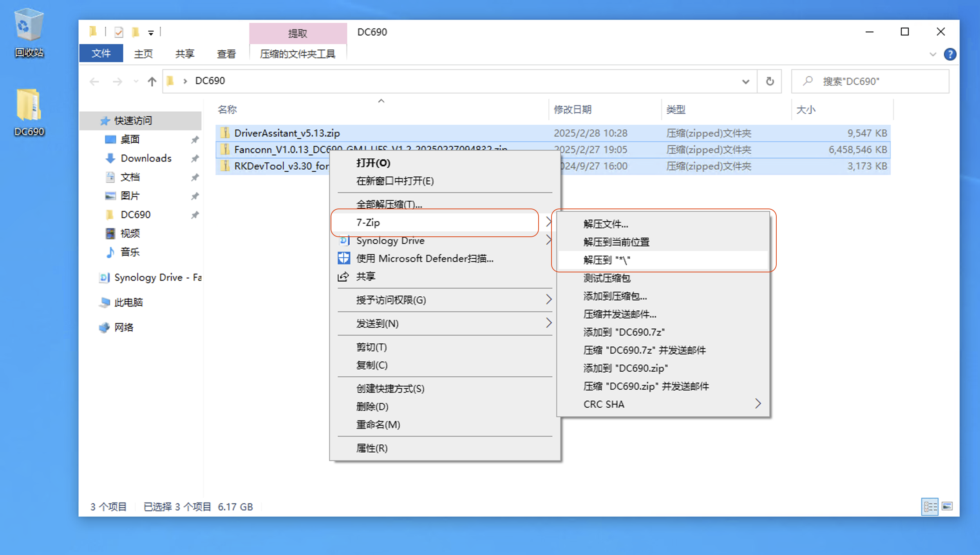Open recent locations dropdown arrow
This screenshot has height=555, width=980.
click(136, 81)
